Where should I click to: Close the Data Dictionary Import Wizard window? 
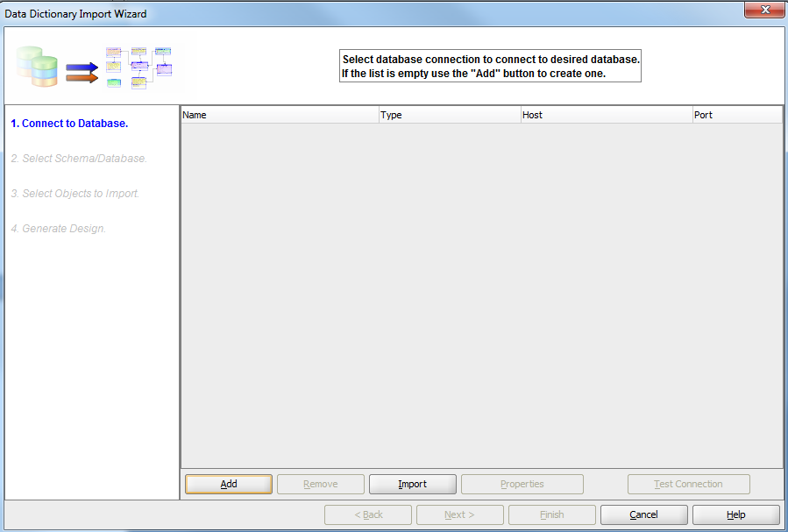tap(764, 9)
